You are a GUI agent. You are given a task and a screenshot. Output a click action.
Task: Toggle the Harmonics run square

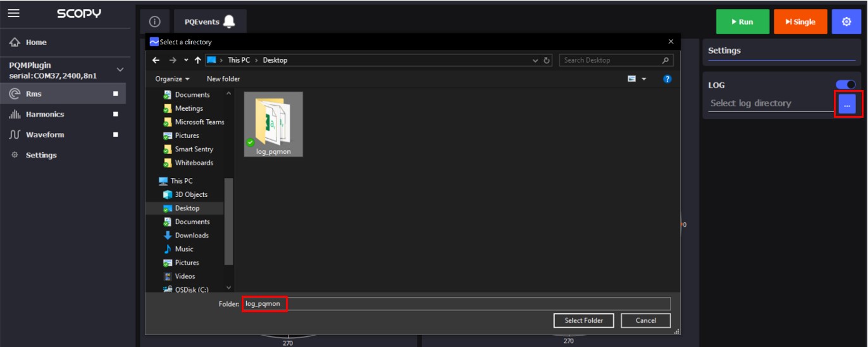pos(115,114)
